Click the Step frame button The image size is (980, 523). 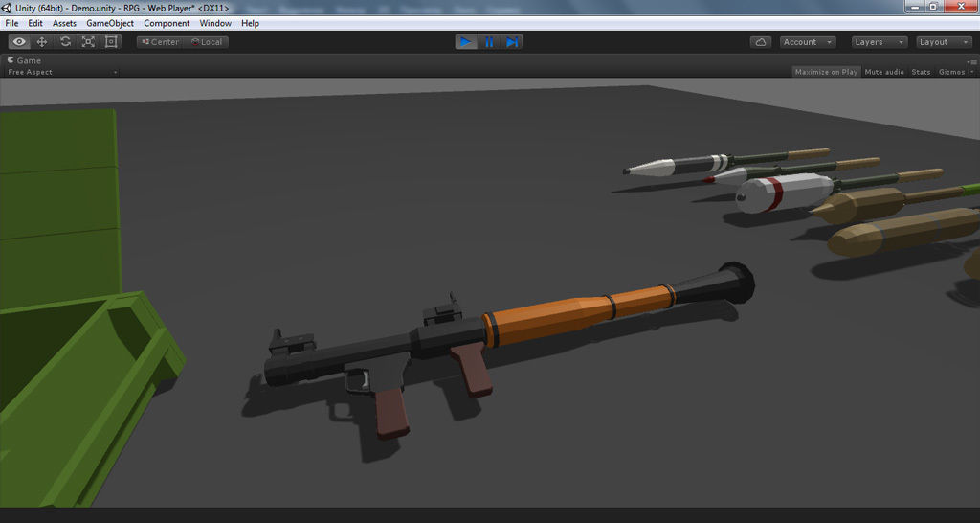pyautogui.click(x=512, y=42)
